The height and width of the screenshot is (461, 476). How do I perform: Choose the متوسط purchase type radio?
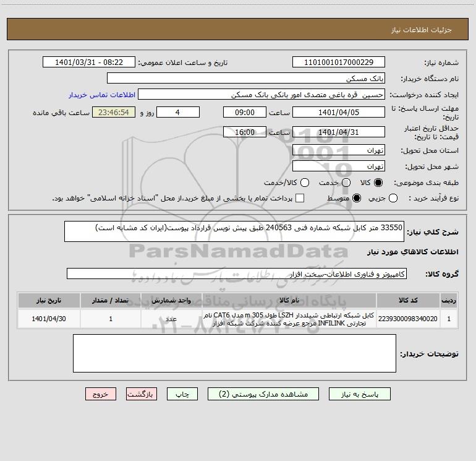[357, 198]
